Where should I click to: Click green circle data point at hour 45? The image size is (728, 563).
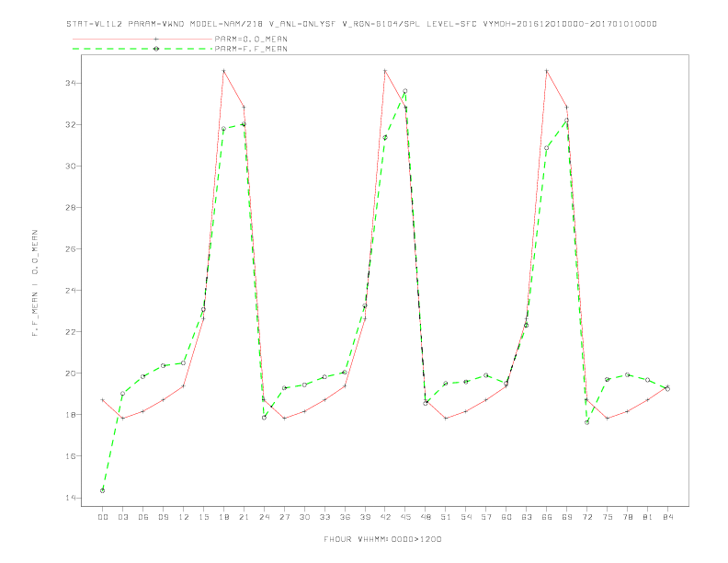tap(405, 91)
